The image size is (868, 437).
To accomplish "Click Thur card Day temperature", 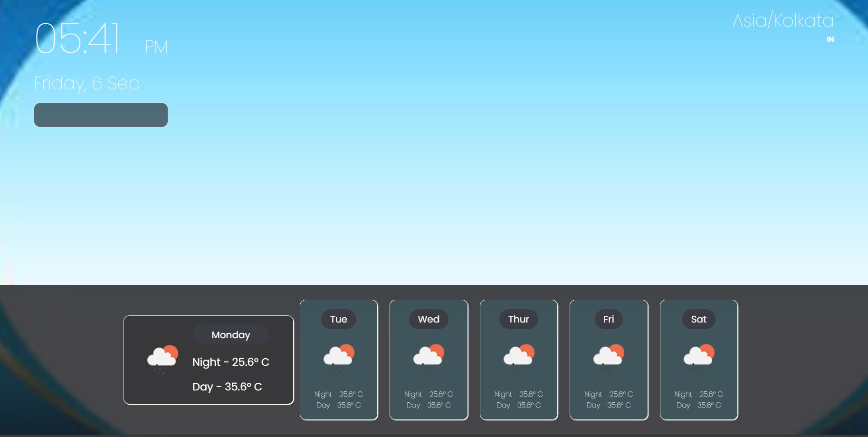I will [x=519, y=405].
